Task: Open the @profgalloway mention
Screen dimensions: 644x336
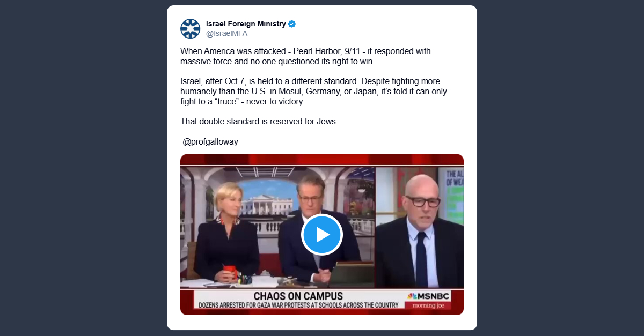Action: coord(210,142)
